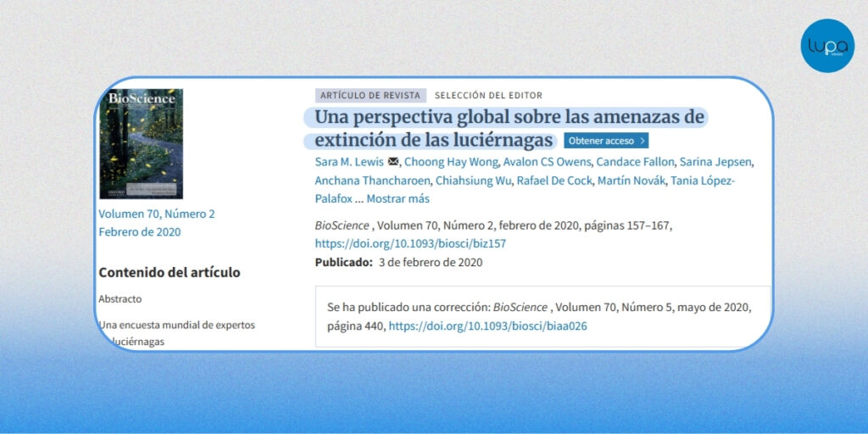Click the Lupa logo icon
The height and width of the screenshot is (434, 868).
click(826, 45)
